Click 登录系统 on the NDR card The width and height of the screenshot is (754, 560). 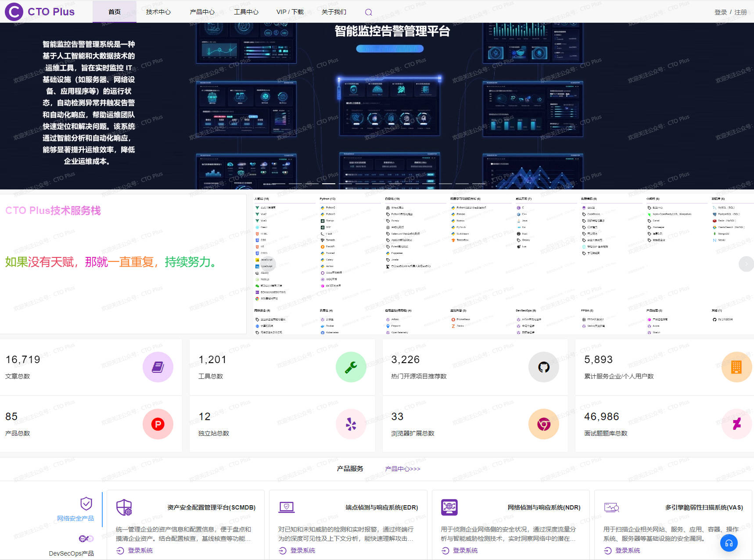point(460,551)
